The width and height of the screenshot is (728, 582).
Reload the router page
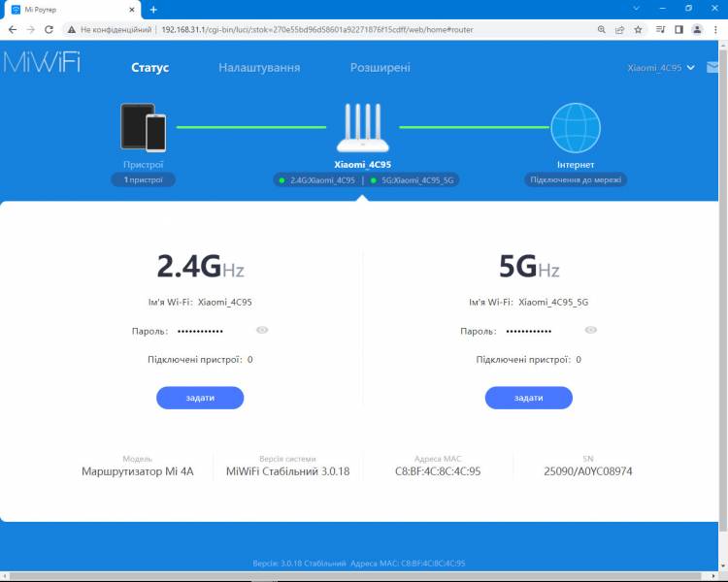coord(49,30)
